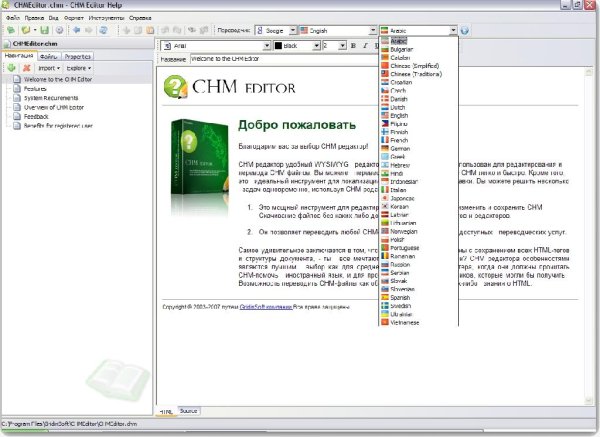The image size is (600, 437).
Task: Click the green floppy save icon
Action: tap(45, 30)
